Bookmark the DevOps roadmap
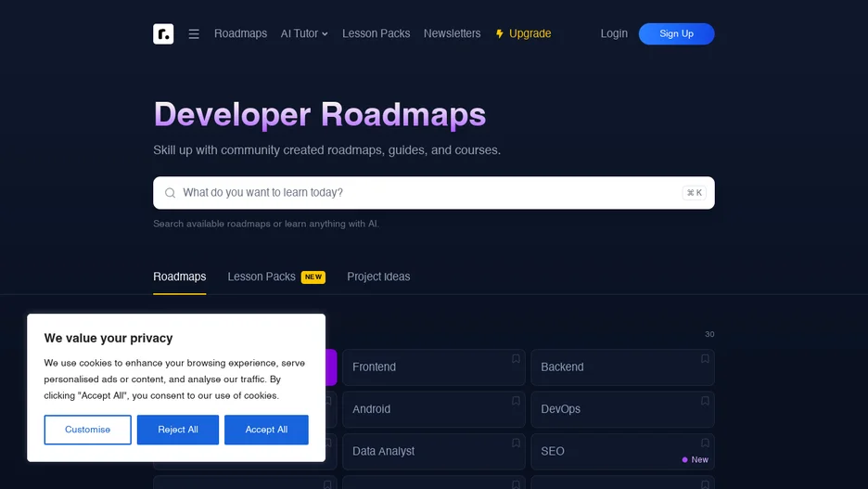Viewport: 868px width, 489px height. click(705, 401)
